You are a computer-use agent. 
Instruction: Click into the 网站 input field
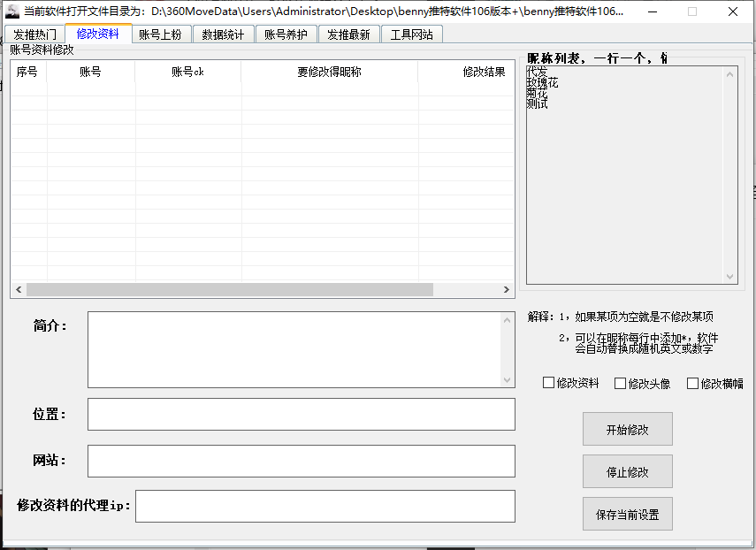coord(301,461)
